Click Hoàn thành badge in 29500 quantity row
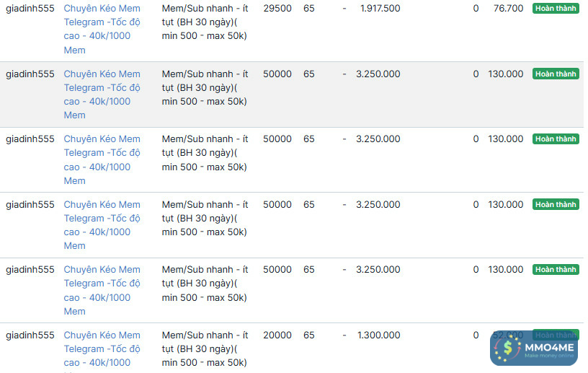The width and height of the screenshot is (588, 373). [x=555, y=9]
